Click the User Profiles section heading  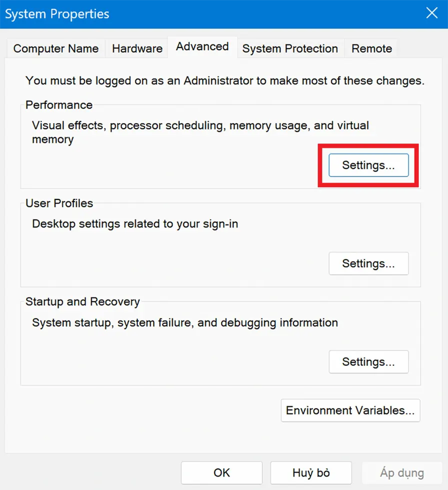pos(59,203)
